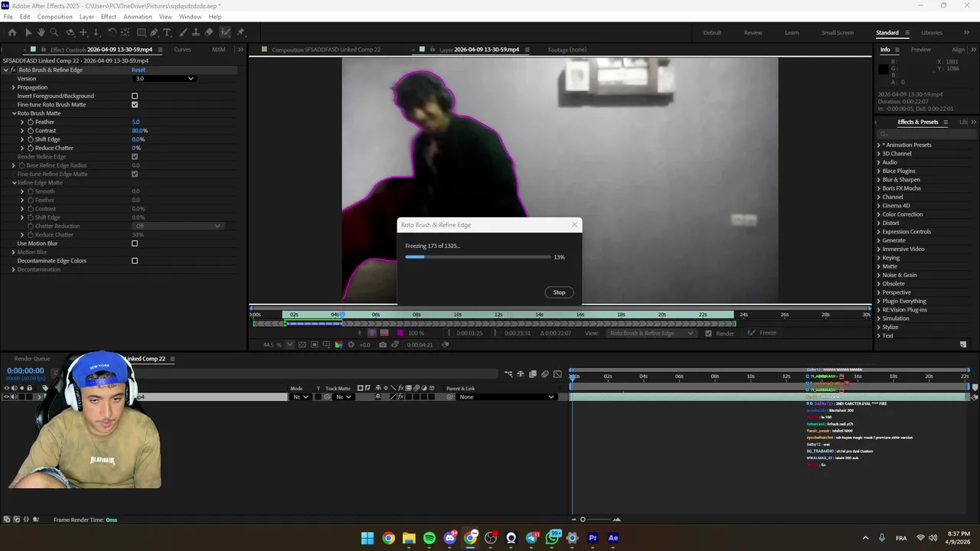This screenshot has width=980, height=551.
Task: Open the Version 3.0 dropdown
Action: point(165,78)
